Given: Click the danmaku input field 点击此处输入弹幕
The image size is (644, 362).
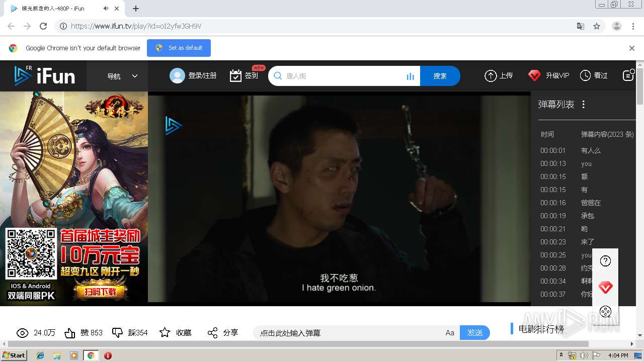Looking at the screenshot, I should point(350,333).
